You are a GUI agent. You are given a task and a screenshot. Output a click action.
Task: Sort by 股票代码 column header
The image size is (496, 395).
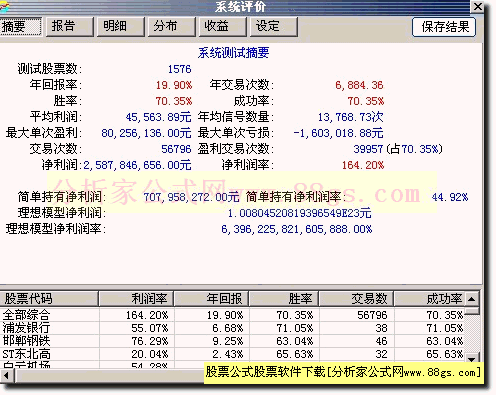tap(49, 299)
